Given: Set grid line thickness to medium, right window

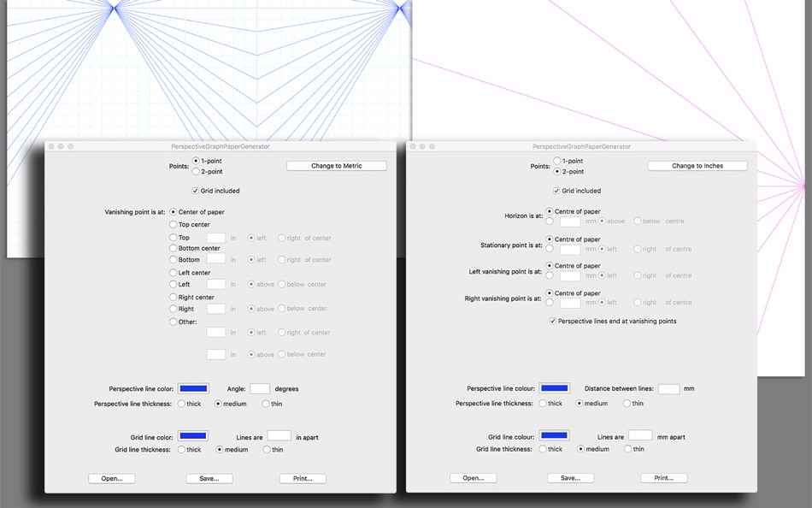Looking at the screenshot, I should pos(580,450).
